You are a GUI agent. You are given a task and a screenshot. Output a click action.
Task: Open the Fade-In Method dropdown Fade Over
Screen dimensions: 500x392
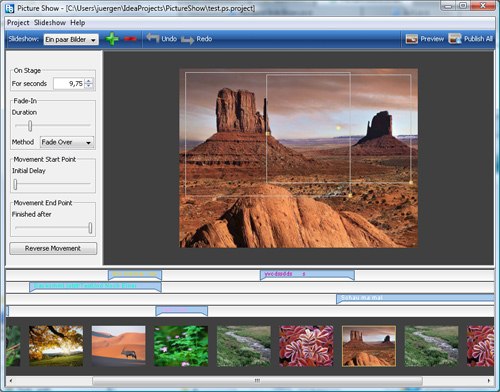click(x=67, y=142)
